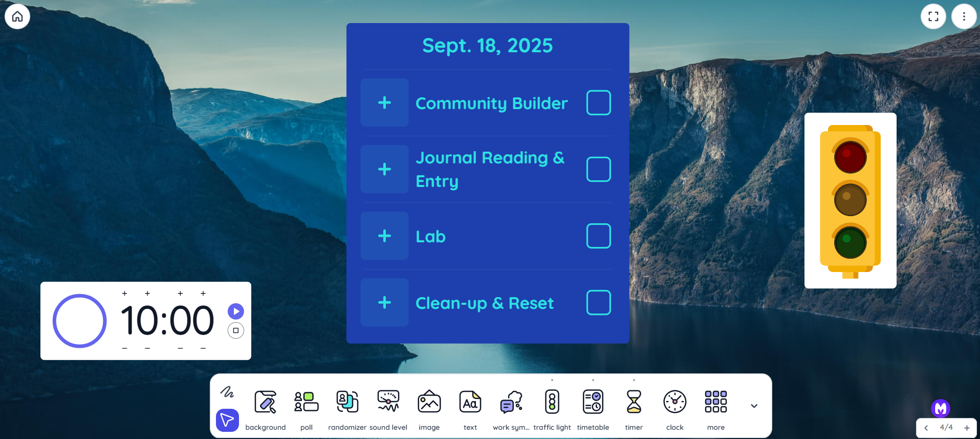Image resolution: width=980 pixels, height=439 pixels.
Task: Start the 10:00 timer
Action: click(x=236, y=311)
